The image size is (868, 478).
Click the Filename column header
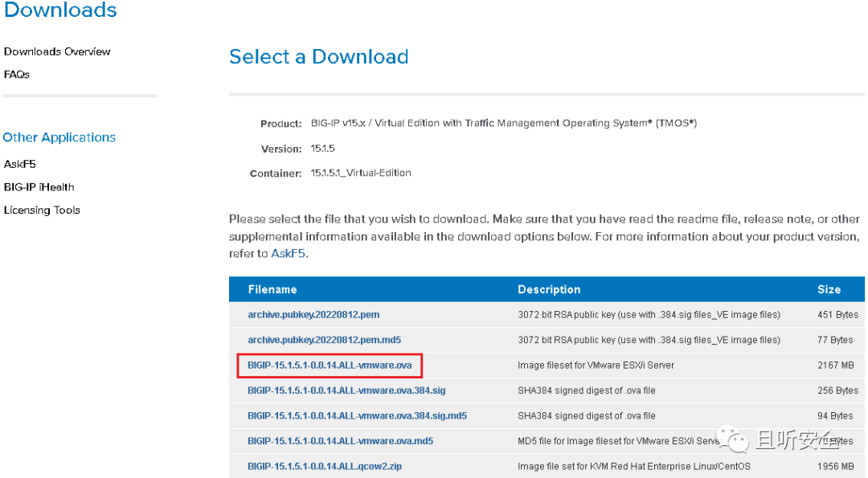click(272, 289)
